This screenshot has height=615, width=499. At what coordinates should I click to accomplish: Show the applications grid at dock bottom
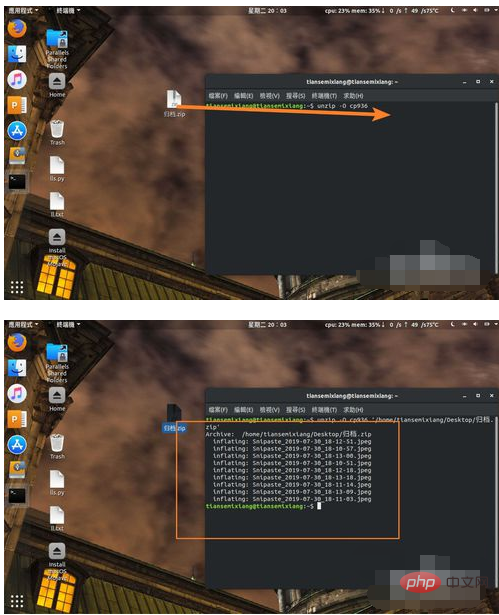pyautogui.click(x=17, y=287)
